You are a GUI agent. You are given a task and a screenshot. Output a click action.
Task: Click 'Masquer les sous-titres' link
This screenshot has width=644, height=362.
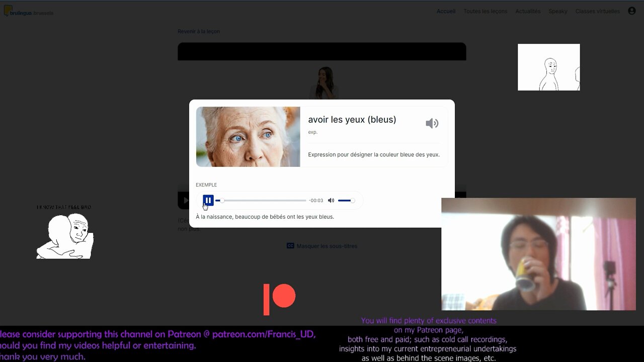(x=327, y=246)
